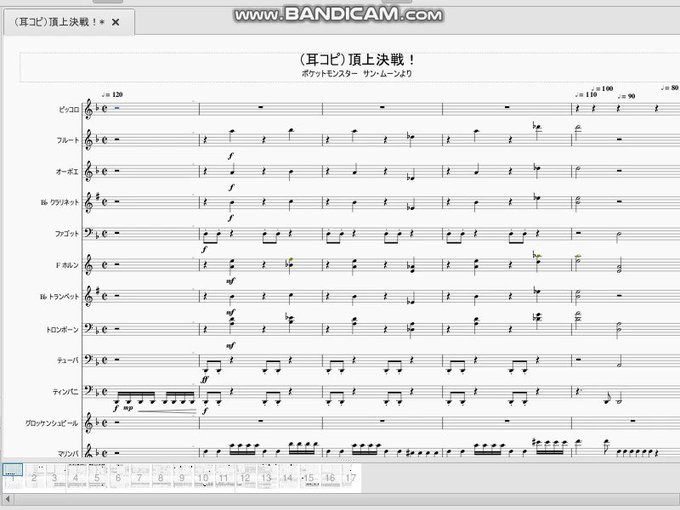Click the チューバ instrument name
Viewport: 680px width, 510px height.
68,360
